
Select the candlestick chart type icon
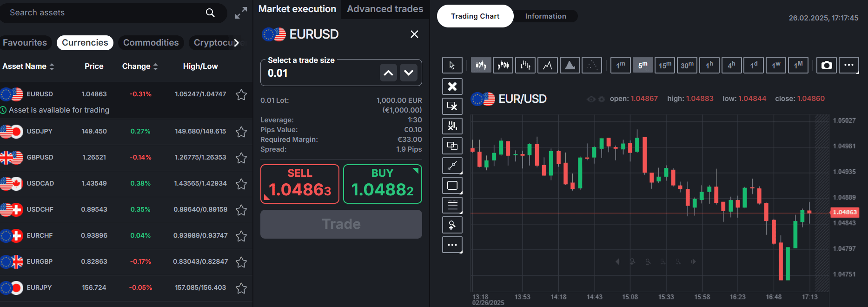[481, 65]
